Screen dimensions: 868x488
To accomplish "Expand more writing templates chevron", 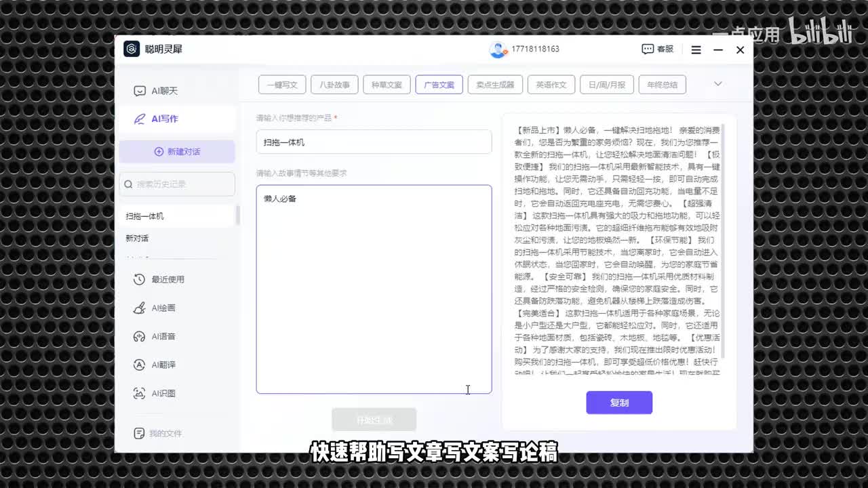I will tap(717, 84).
